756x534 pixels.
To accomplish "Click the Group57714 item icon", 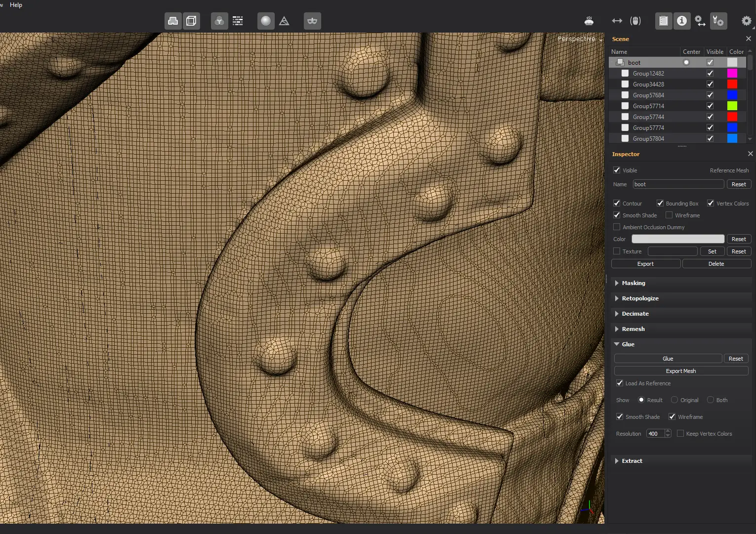I will [x=625, y=106].
